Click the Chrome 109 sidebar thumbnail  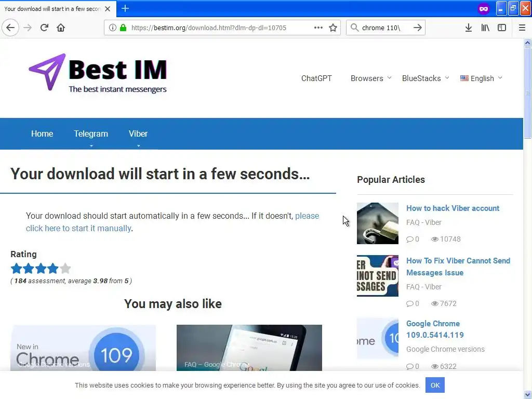[378, 339]
